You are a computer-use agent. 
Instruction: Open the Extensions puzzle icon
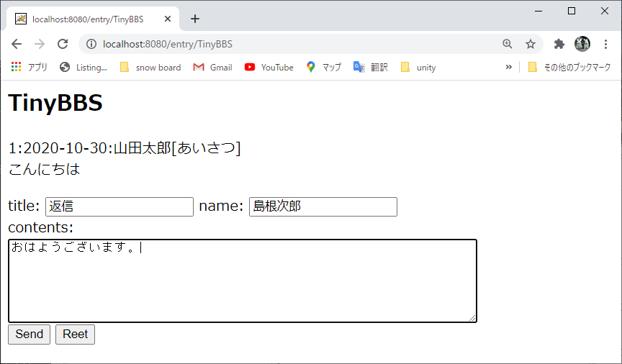(559, 44)
